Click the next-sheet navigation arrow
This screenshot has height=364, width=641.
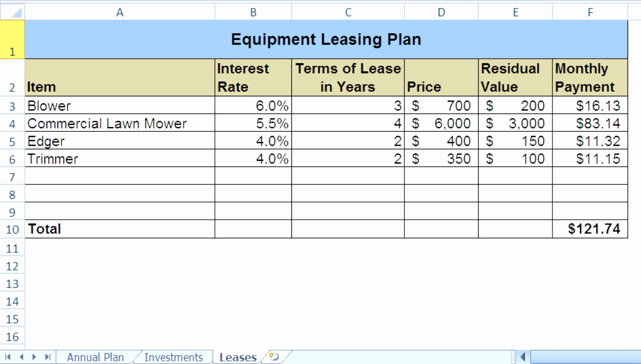pyautogui.click(x=34, y=357)
